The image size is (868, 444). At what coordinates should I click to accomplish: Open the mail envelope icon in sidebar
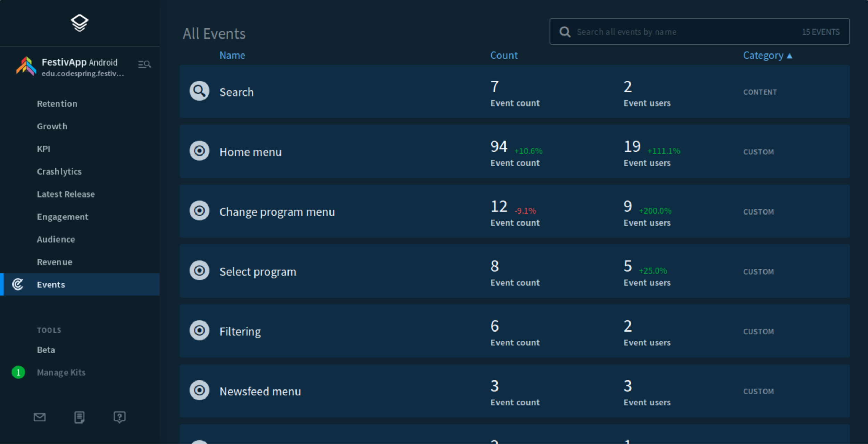(x=40, y=417)
